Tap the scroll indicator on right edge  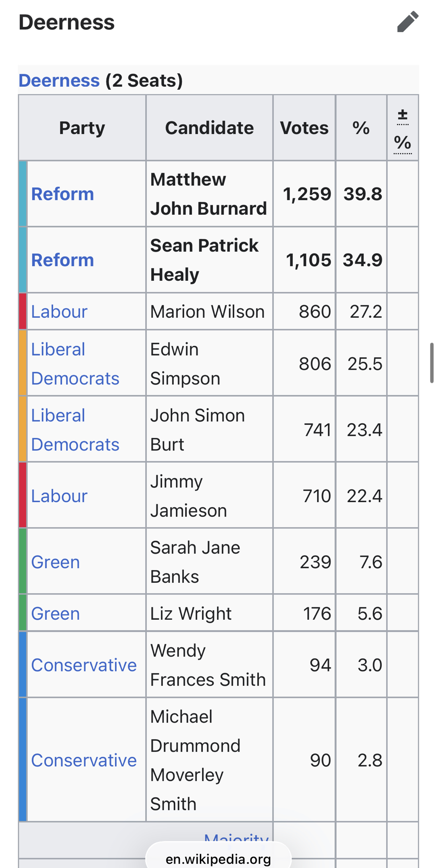[432, 363]
